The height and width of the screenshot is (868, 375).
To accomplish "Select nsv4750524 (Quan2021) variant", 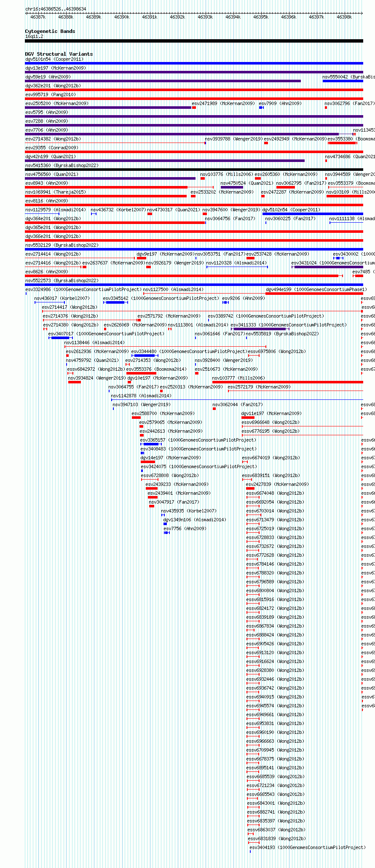I will click(247, 183).
